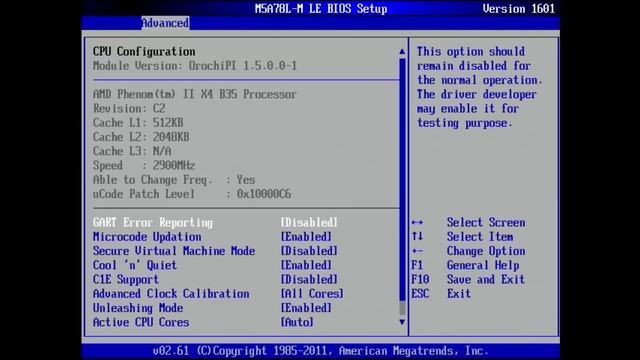Click the help description text panel
This screenshot has height=360, width=640.
(x=480, y=87)
